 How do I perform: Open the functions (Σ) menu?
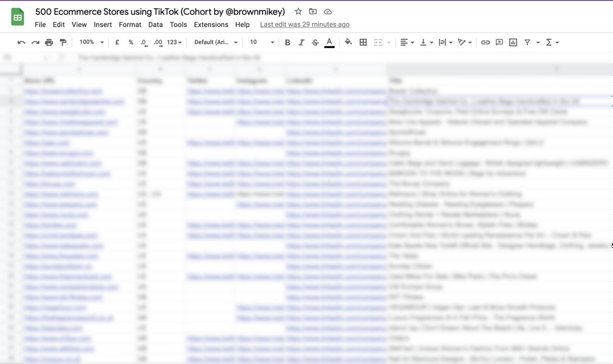coord(552,42)
